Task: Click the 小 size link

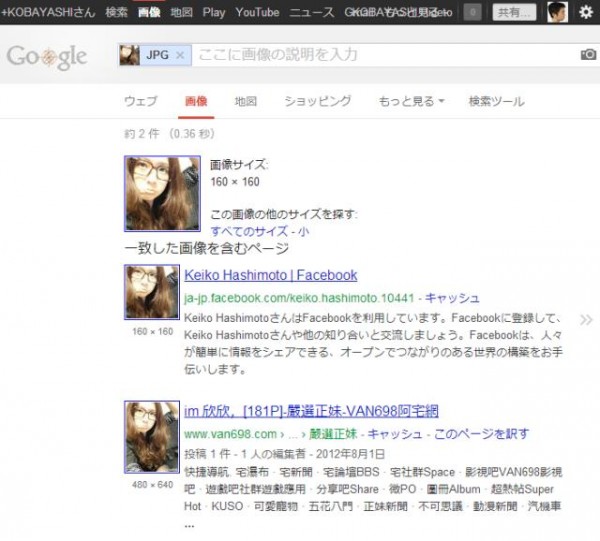Action: 303,231
